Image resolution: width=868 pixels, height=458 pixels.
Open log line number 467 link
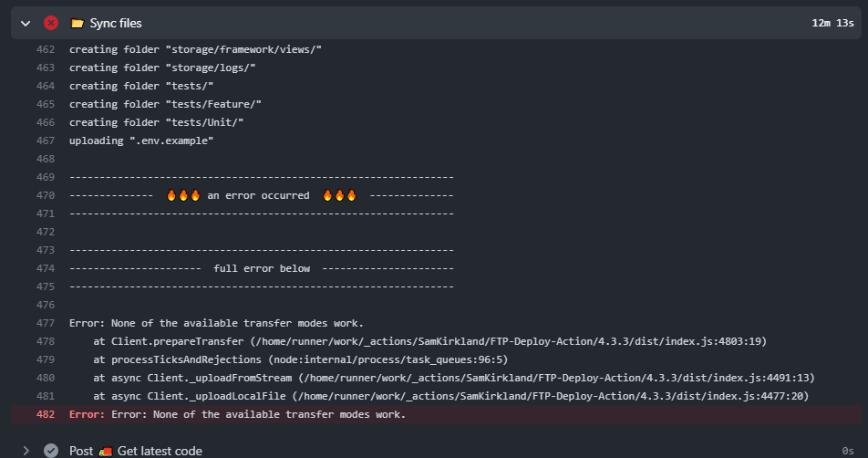[x=45, y=141]
